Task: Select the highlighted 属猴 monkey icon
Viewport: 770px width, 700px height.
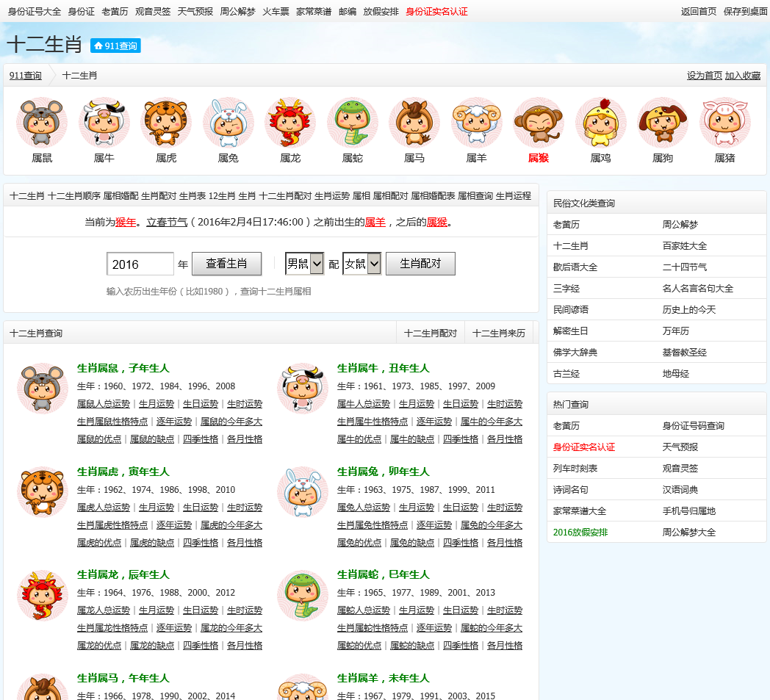Action: [x=539, y=122]
